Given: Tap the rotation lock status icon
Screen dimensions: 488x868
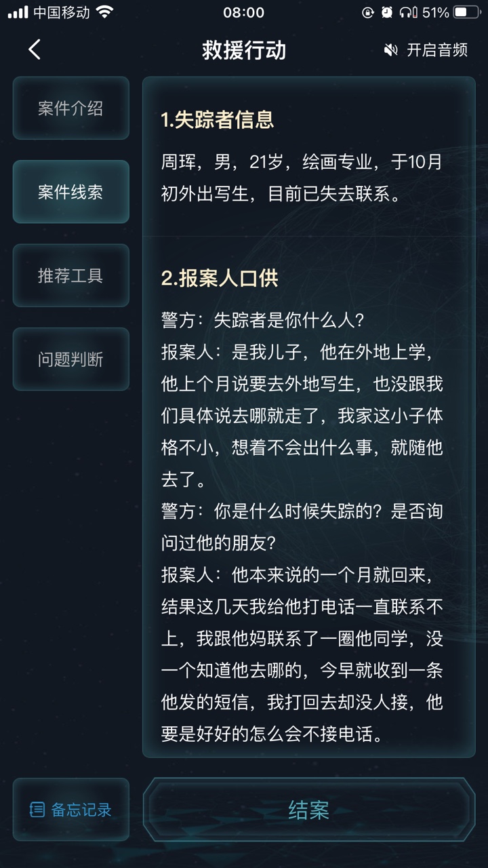Looking at the screenshot, I should [x=368, y=12].
